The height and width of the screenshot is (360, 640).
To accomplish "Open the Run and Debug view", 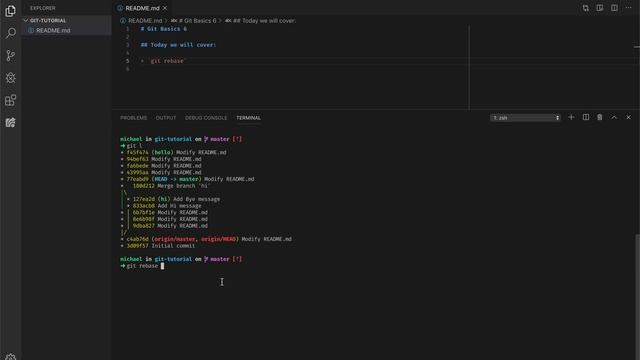I will click(11, 78).
